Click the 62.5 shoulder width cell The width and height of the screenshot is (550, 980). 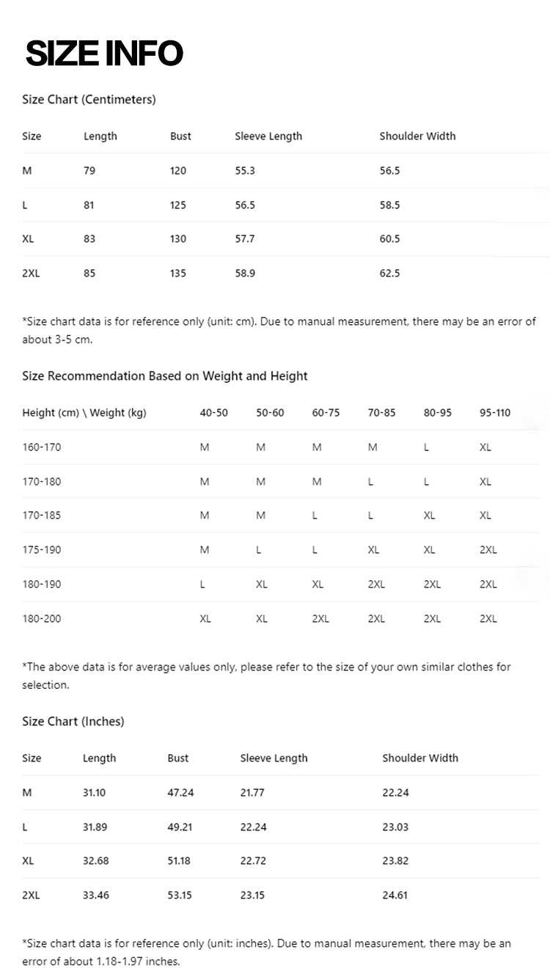pos(389,274)
